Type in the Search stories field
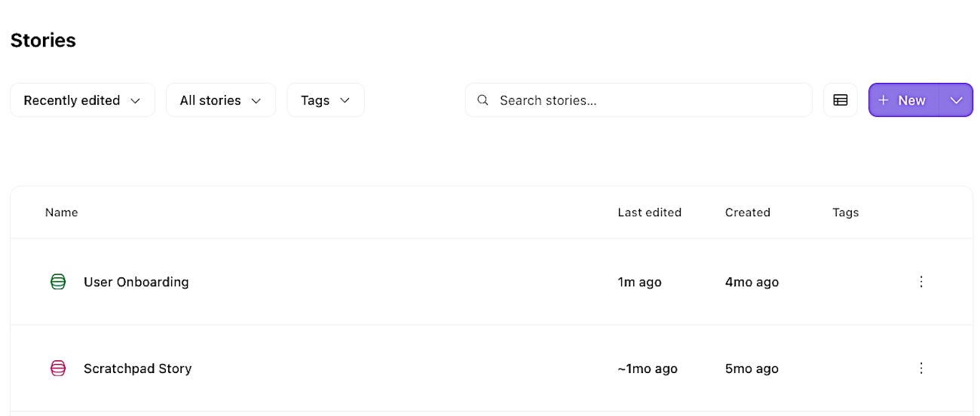 (648, 100)
